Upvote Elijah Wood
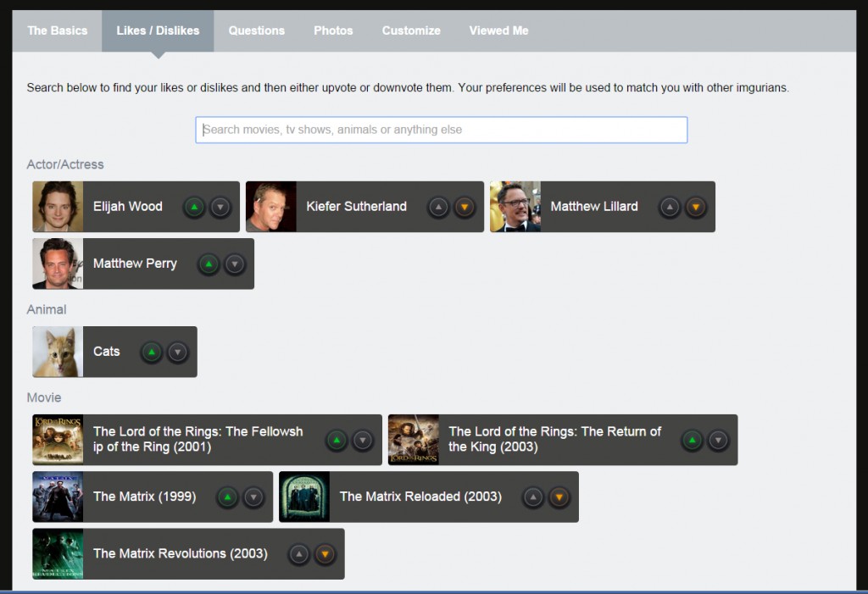This screenshot has height=594, width=868. click(x=194, y=207)
